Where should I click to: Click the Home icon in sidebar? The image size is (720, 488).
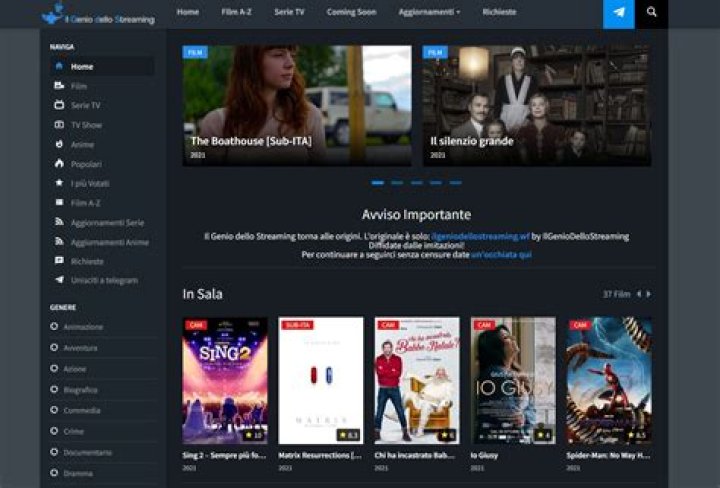pyautogui.click(x=59, y=67)
